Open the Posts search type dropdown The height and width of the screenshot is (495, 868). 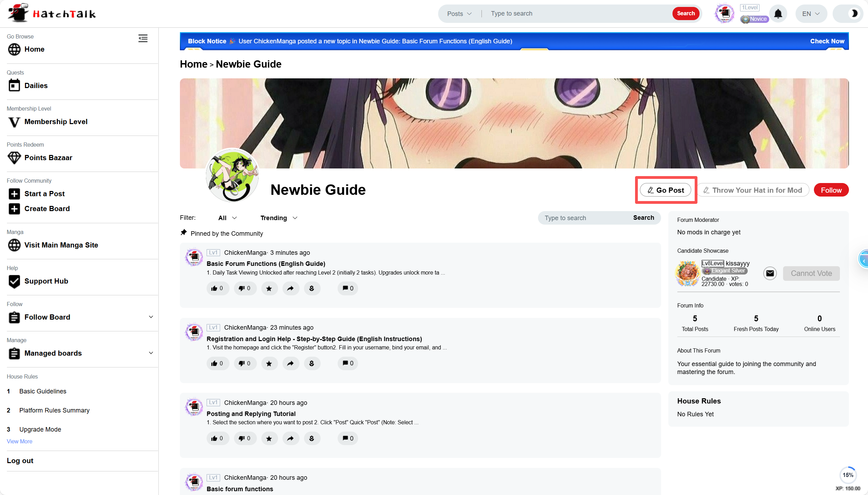pos(459,14)
